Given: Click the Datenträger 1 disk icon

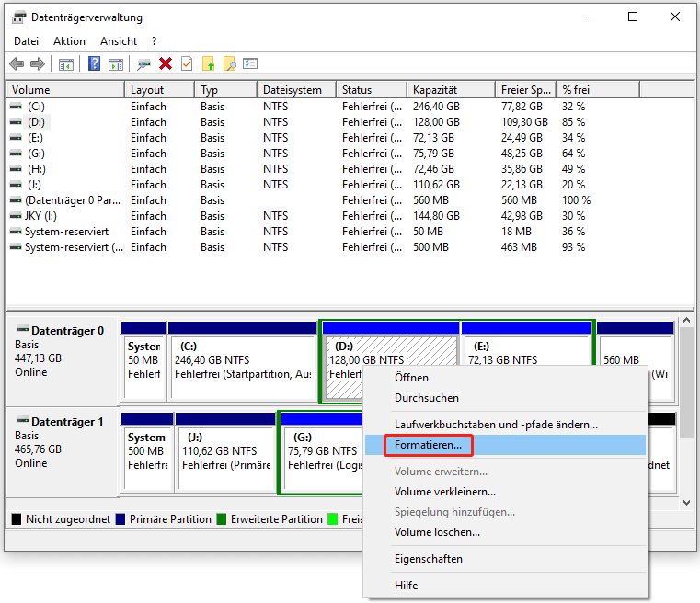Looking at the screenshot, I should 23,420.
